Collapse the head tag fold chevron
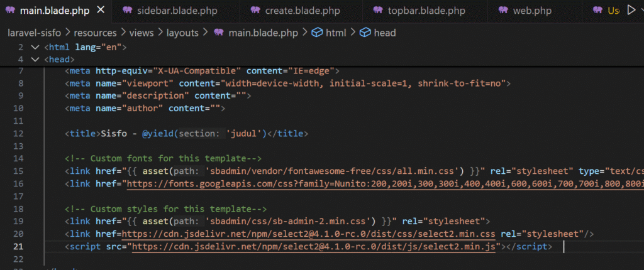 coord(34,60)
